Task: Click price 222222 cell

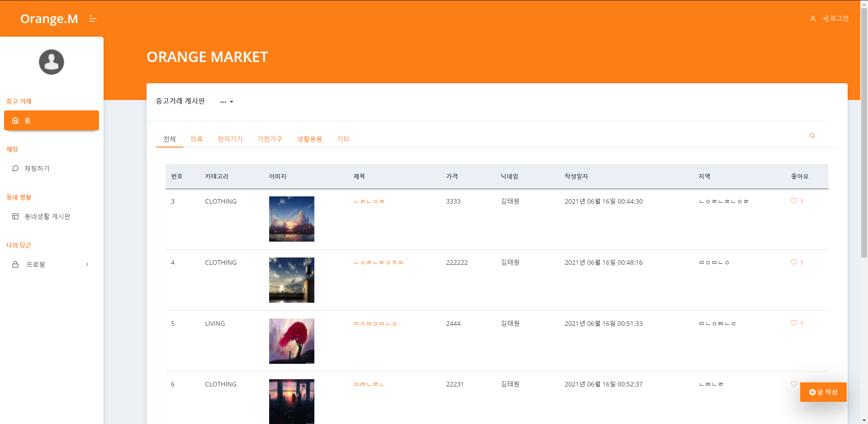Action: click(x=457, y=262)
